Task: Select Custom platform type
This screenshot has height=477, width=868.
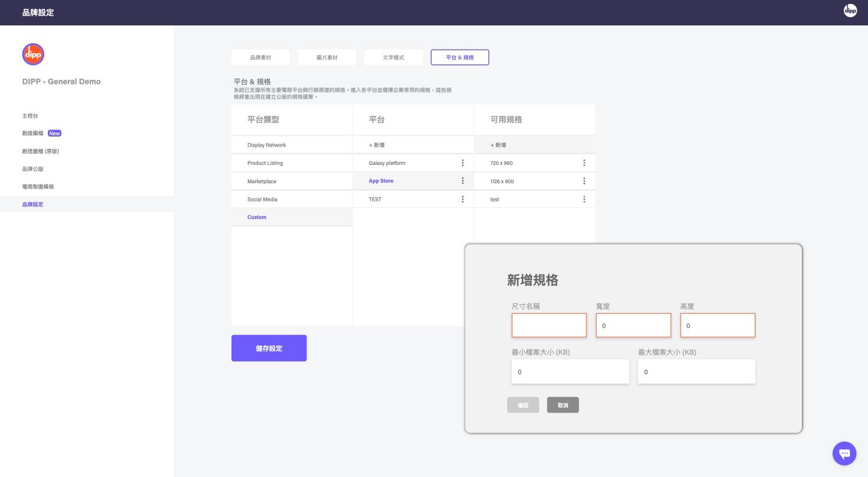Action: 292,217
